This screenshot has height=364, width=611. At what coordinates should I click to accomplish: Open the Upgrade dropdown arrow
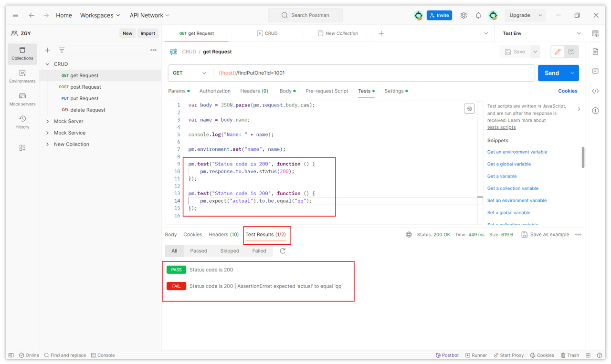coord(540,15)
